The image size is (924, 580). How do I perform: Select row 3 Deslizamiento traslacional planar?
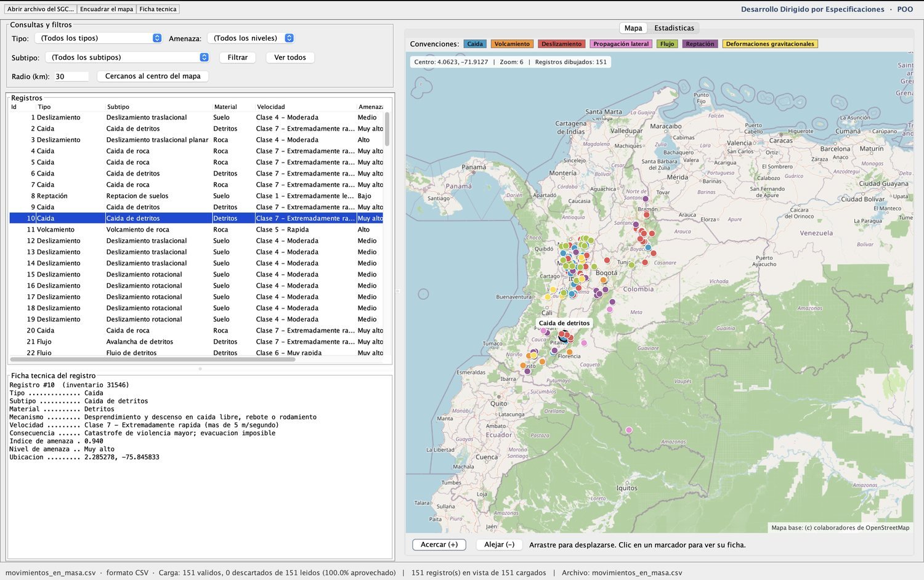point(197,140)
